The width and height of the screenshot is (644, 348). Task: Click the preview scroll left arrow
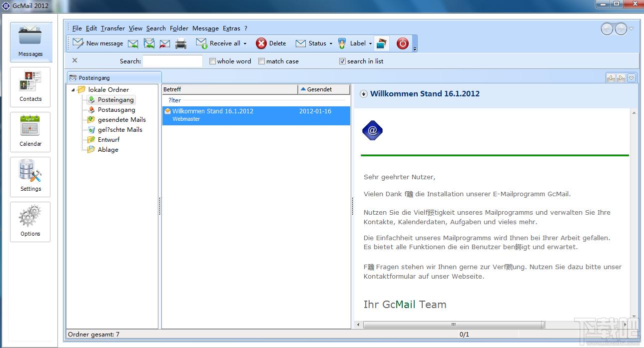(x=358, y=325)
